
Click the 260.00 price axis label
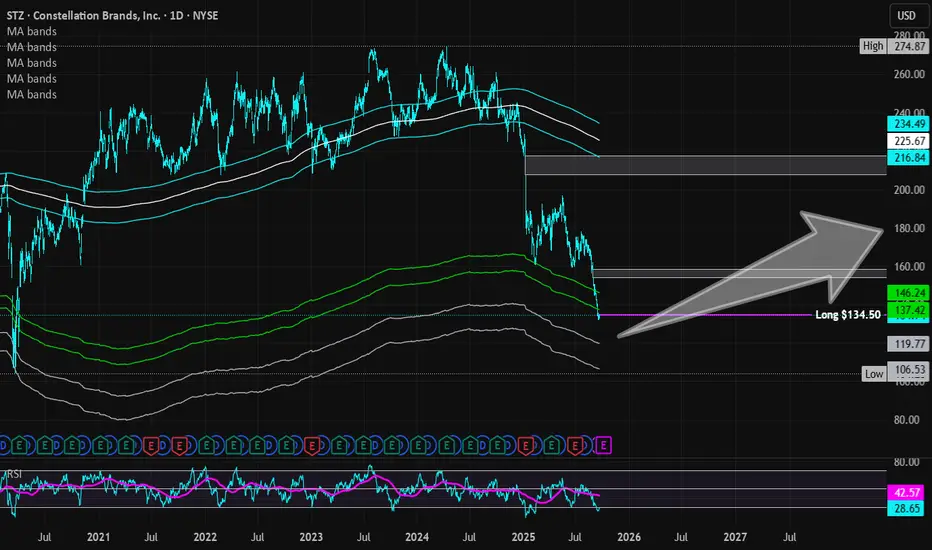click(x=909, y=75)
